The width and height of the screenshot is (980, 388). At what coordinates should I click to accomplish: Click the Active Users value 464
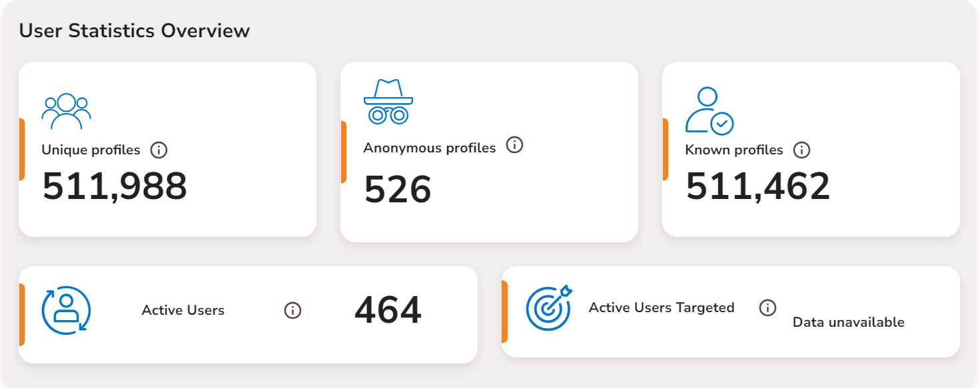[x=388, y=310]
